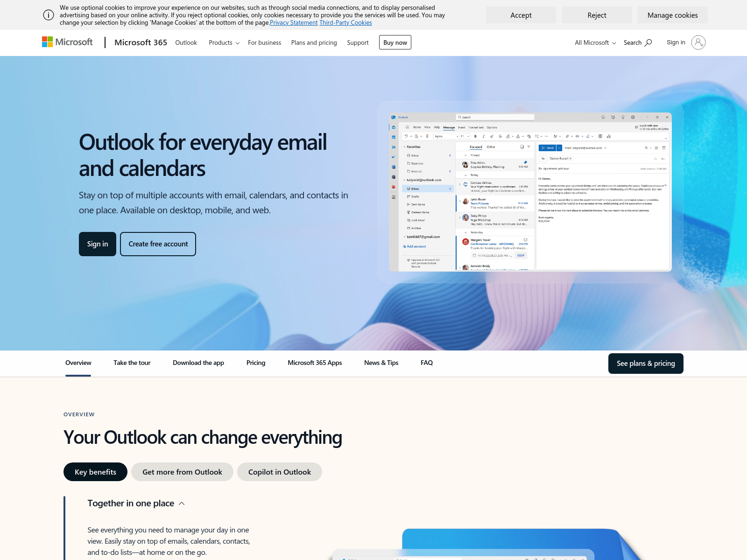This screenshot has width=747, height=560.
Task: Open Manage cookies settings
Action: [x=672, y=15]
